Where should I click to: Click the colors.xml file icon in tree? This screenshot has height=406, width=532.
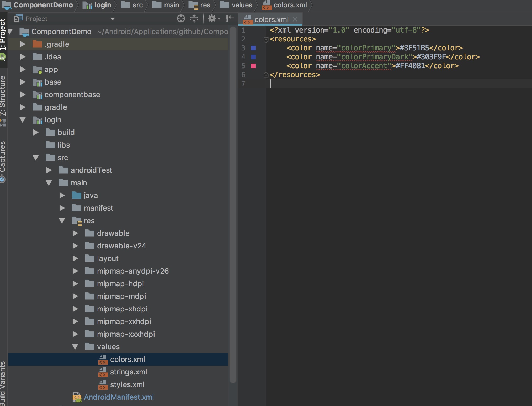coord(103,359)
